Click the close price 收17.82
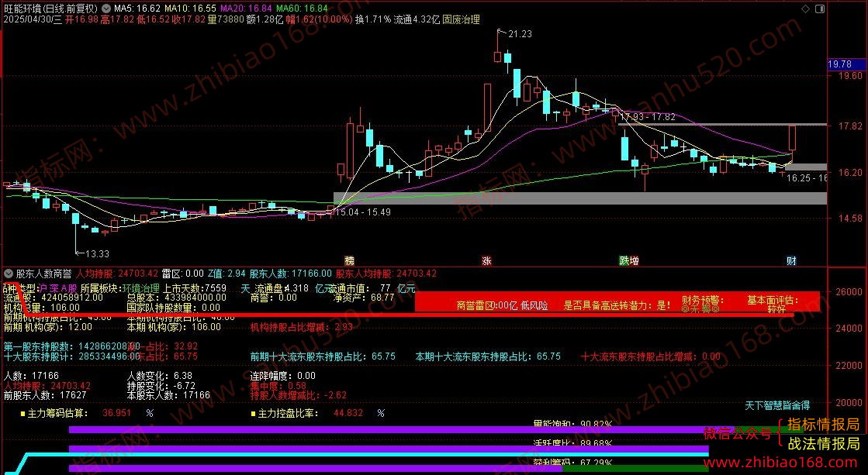This screenshot has height=475, width=868. [x=188, y=19]
